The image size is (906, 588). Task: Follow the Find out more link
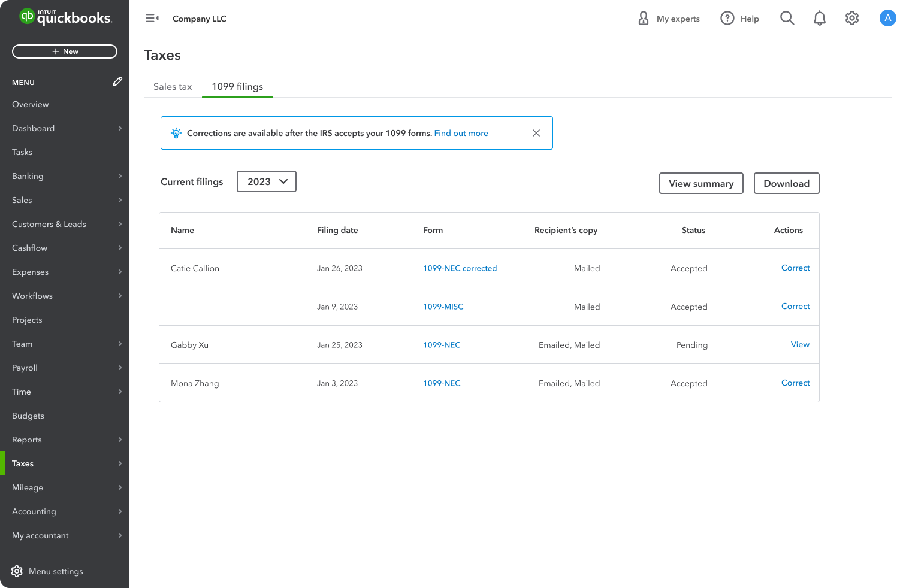click(x=461, y=133)
